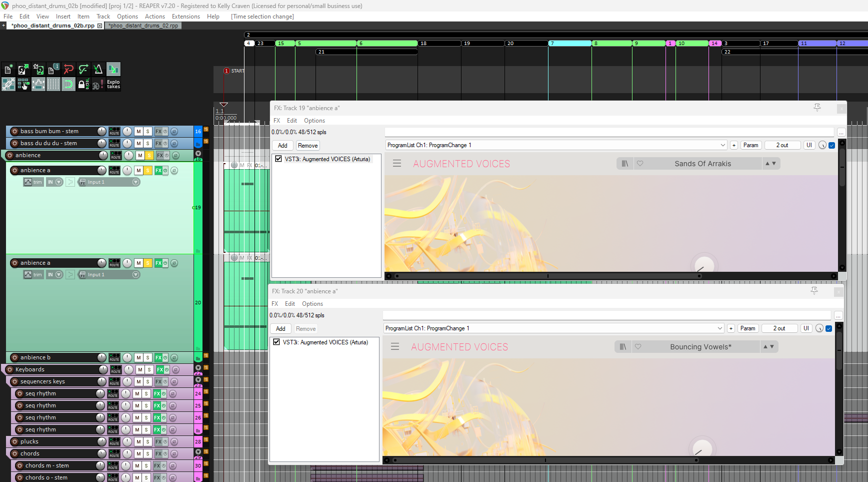Toggle the snap magnet toolbar icon
868x482 pixels.
coord(68,84)
